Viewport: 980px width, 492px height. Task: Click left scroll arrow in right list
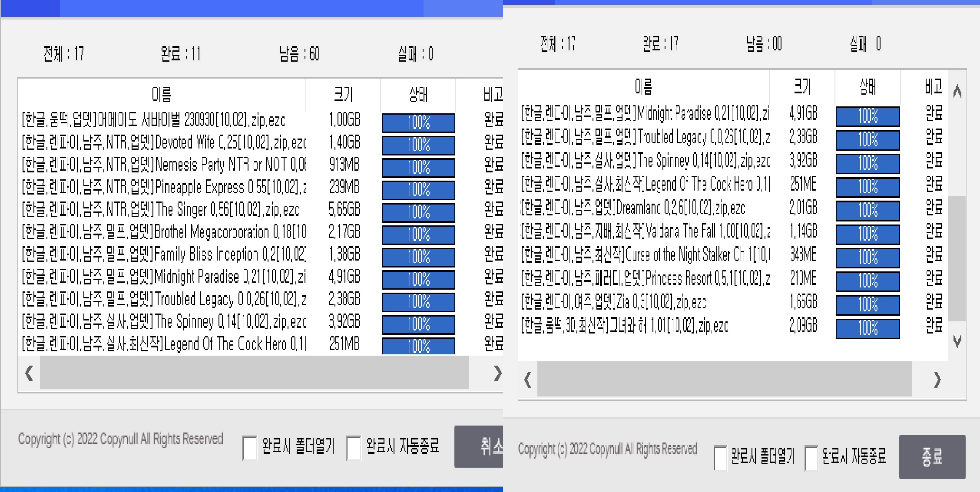click(x=528, y=380)
